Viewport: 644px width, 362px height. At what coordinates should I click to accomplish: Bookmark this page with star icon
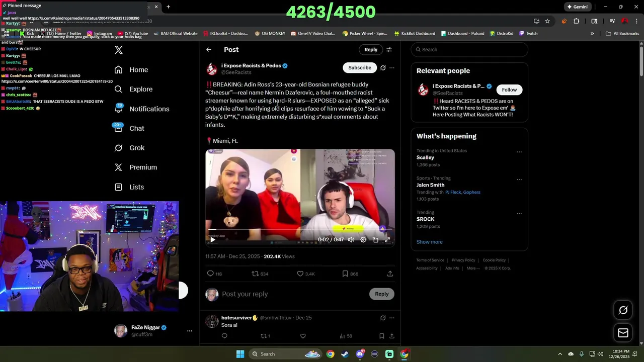(547, 21)
